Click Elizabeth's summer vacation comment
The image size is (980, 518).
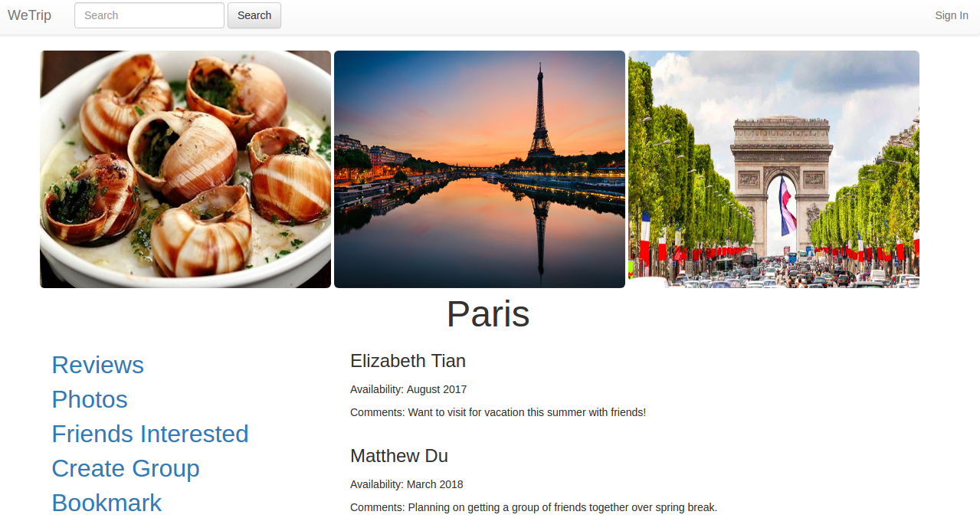[x=498, y=412]
